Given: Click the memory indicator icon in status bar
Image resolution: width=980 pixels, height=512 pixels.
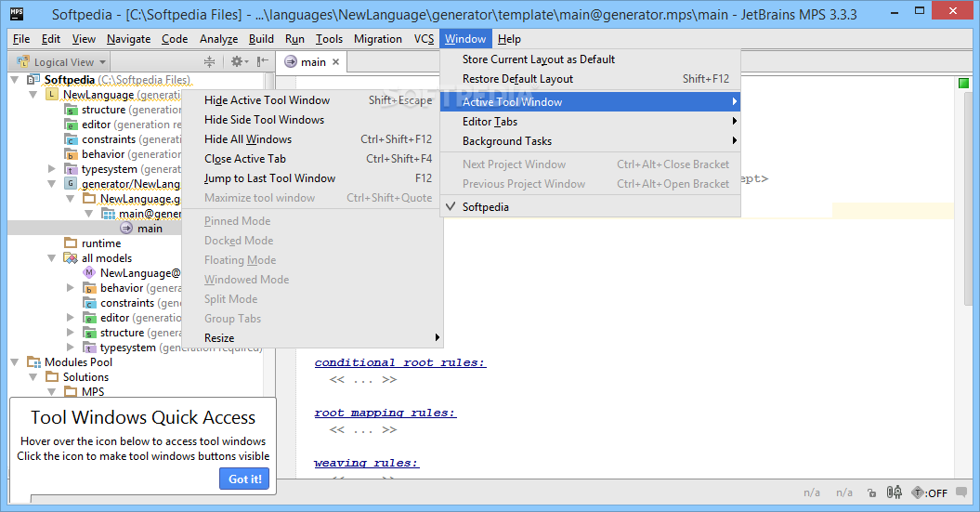Looking at the screenshot, I should pos(894,492).
